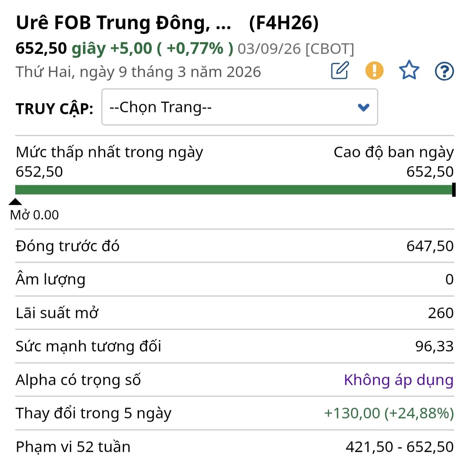The height and width of the screenshot is (476, 469).
Task: Select the Âm lượng volume row
Action: (x=234, y=279)
